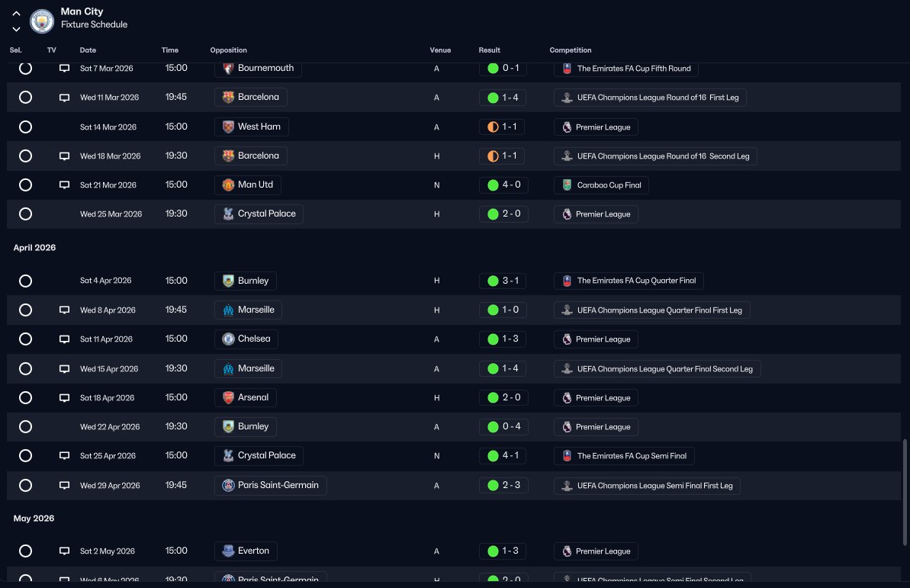910x588 pixels.
Task: Click the Opposition column header
Action: coord(229,50)
